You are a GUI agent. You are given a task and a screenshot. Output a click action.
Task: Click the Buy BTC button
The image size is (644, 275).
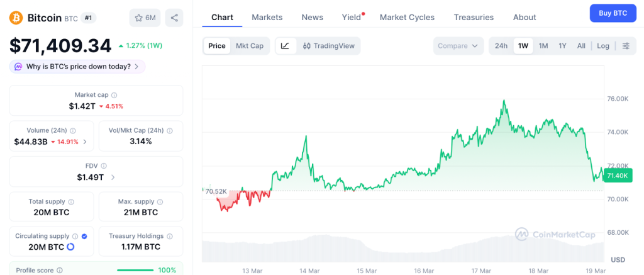[x=613, y=13]
